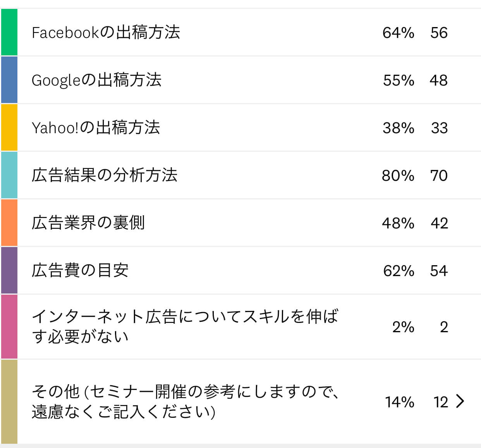The image size is (481, 448).
Task: Open the Googleの出稿方法 row label
Action: (x=96, y=80)
